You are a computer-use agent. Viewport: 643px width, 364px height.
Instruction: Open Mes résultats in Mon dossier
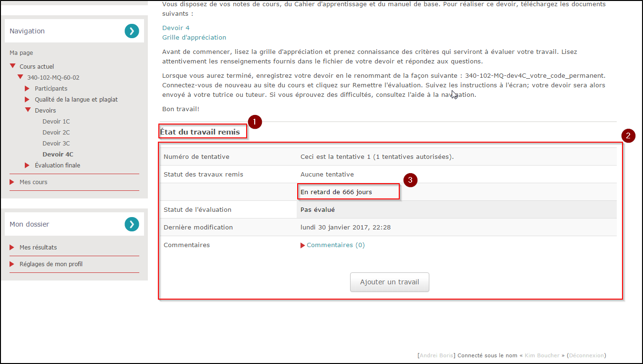[38, 247]
